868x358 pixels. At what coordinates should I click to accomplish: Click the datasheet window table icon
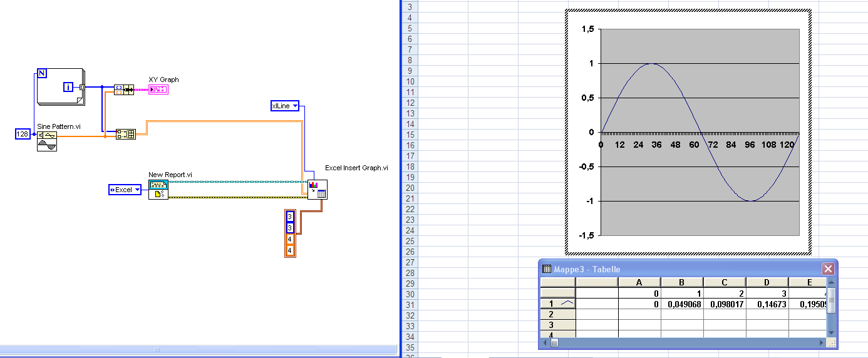point(547,269)
